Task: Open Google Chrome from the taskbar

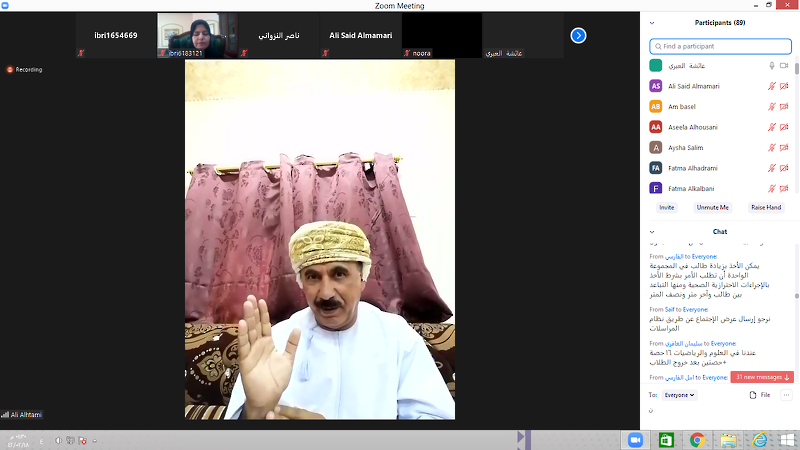Action: [697, 440]
